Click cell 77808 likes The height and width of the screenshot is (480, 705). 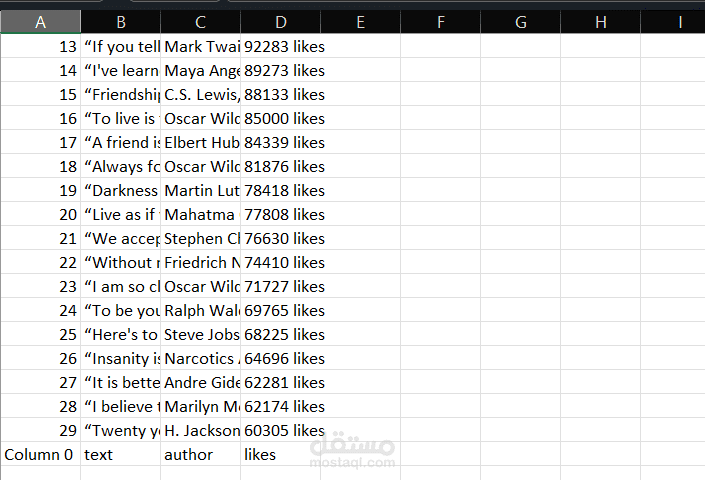(281, 214)
